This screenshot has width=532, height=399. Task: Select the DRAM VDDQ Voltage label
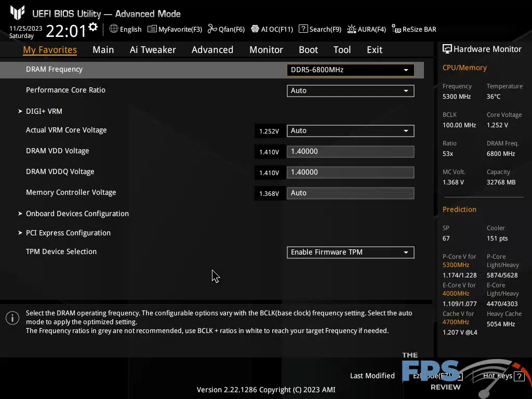60,171
